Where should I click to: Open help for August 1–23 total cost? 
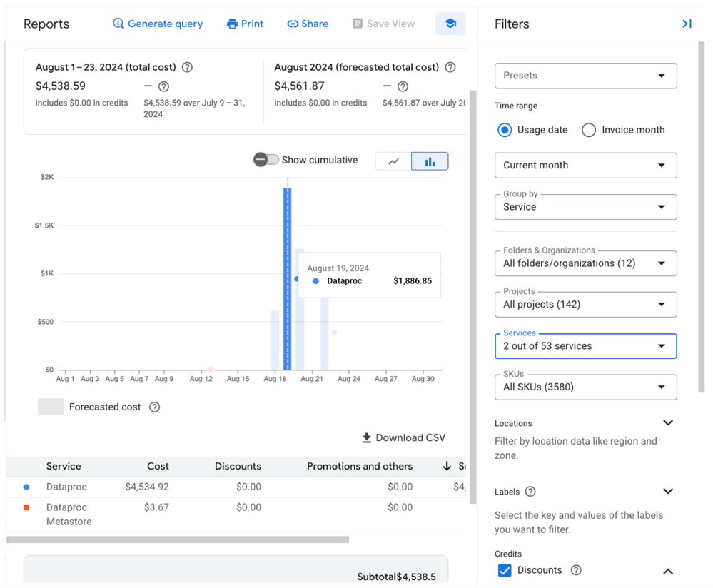point(187,67)
